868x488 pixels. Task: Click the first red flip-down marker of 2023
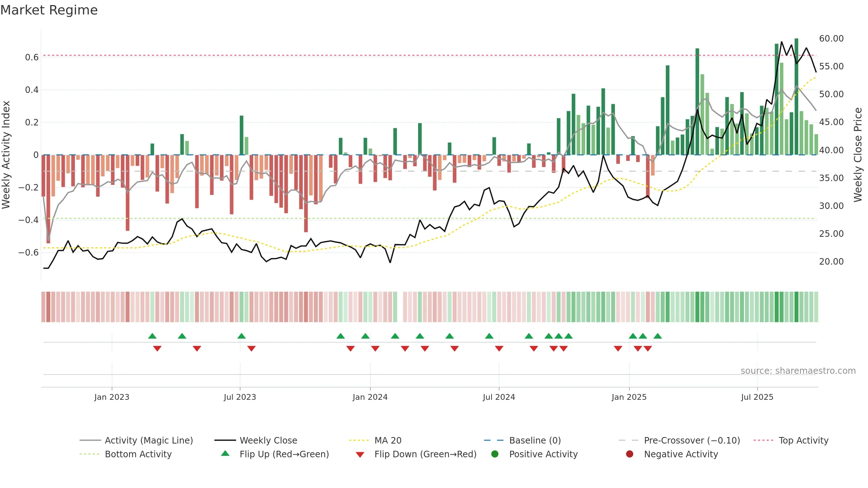pos(157,348)
